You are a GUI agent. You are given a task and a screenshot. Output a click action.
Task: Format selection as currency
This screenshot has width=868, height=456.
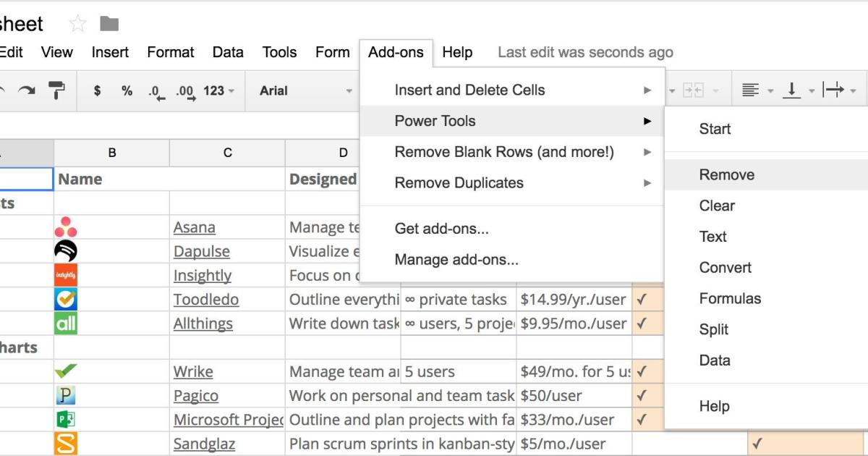pyautogui.click(x=97, y=90)
